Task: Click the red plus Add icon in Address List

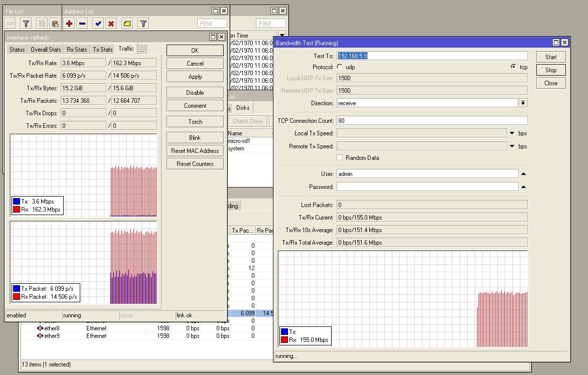Action: [69, 24]
